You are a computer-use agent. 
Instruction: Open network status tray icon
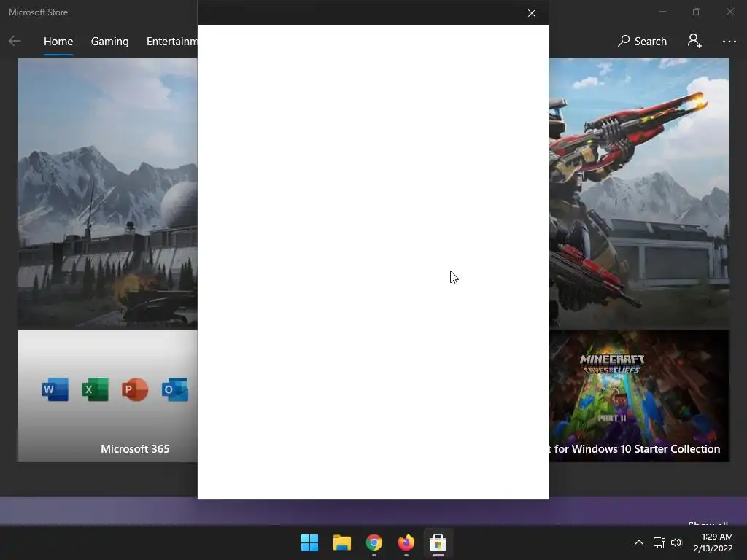pos(659,542)
